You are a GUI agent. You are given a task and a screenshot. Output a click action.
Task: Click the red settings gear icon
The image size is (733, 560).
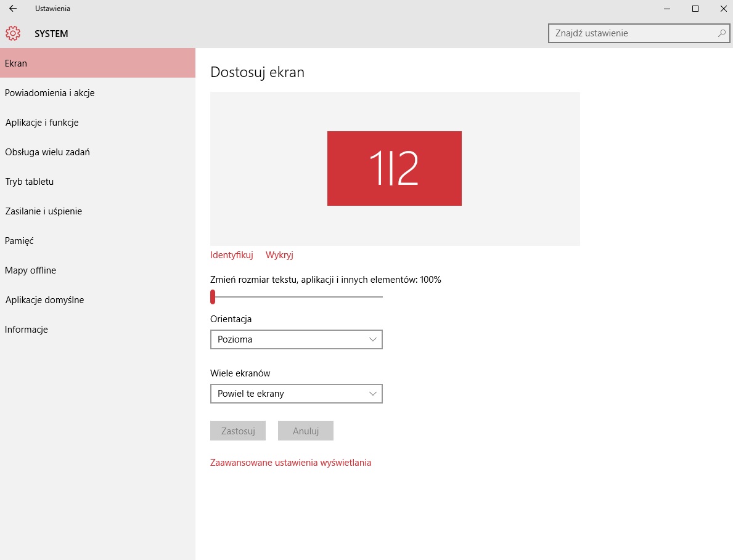click(12, 33)
